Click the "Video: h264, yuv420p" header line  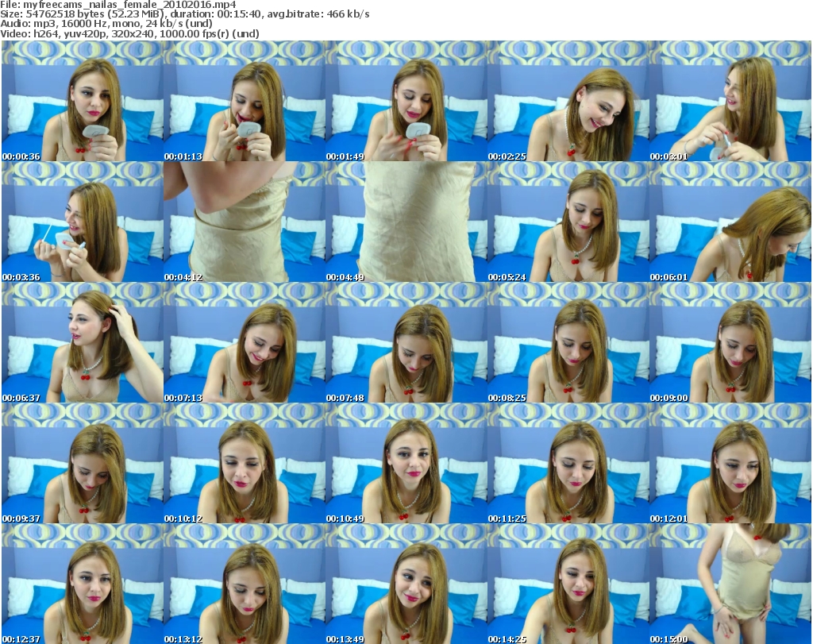129,33
